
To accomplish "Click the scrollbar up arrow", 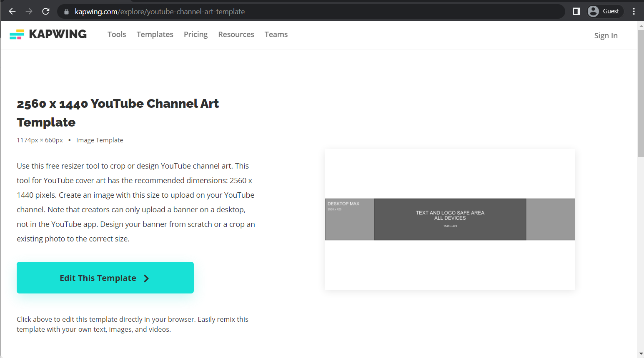I will pyautogui.click(x=641, y=26).
